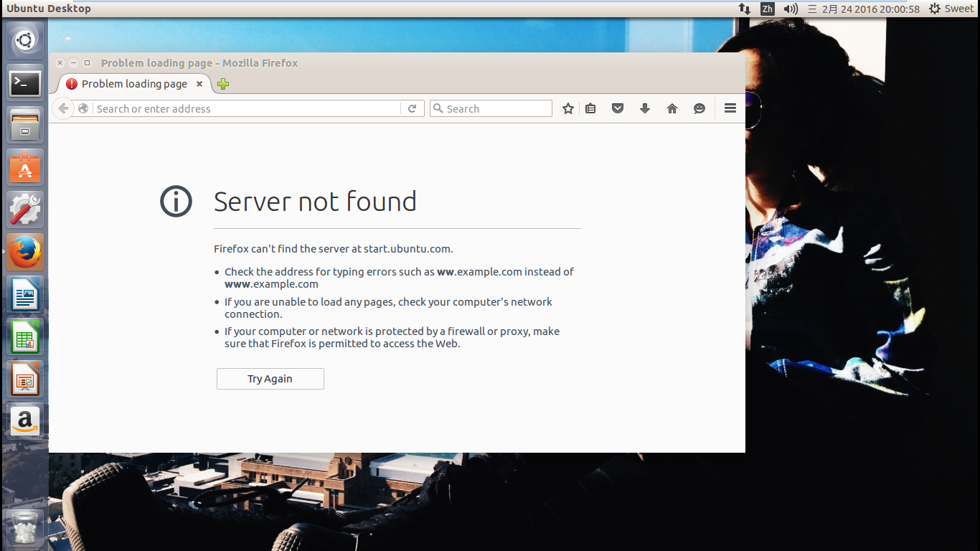Reload the page with the refresh icon
The height and width of the screenshot is (551, 980).
(412, 108)
